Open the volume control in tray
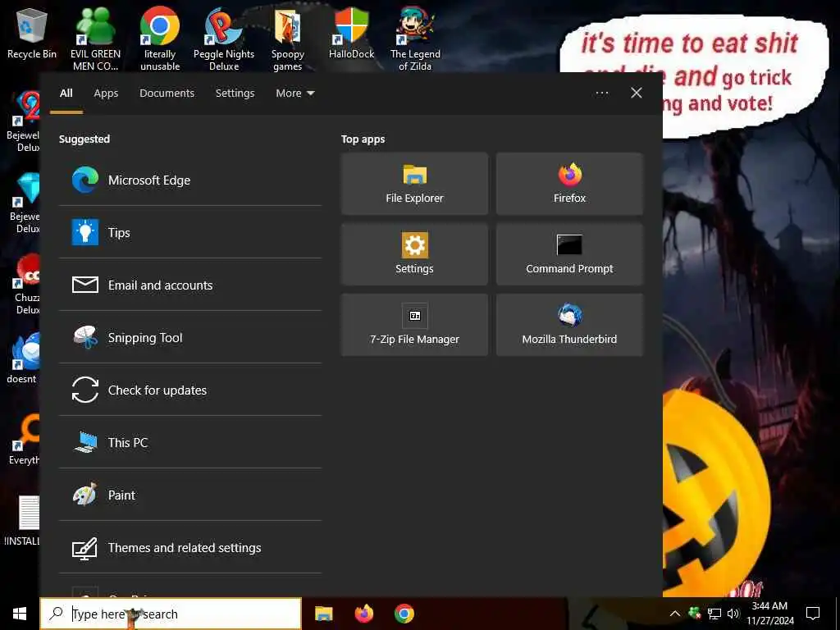Image resolution: width=840 pixels, height=630 pixels. pos(733,614)
